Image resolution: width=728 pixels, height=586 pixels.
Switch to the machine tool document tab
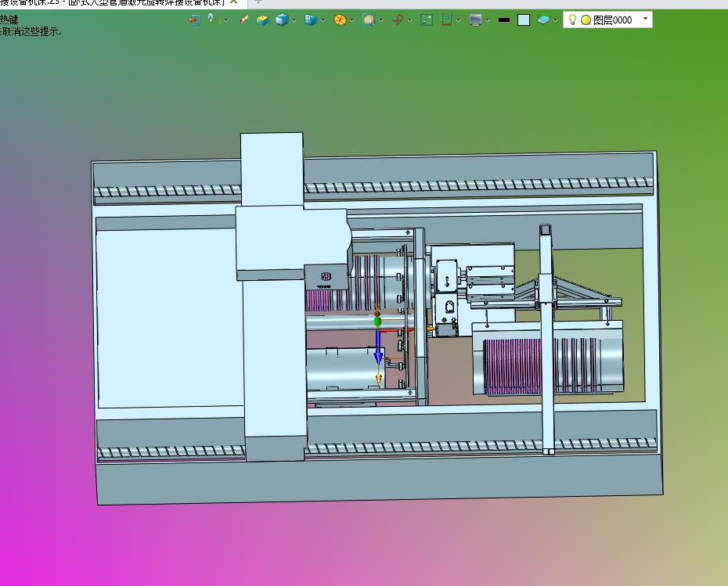(113, 2)
